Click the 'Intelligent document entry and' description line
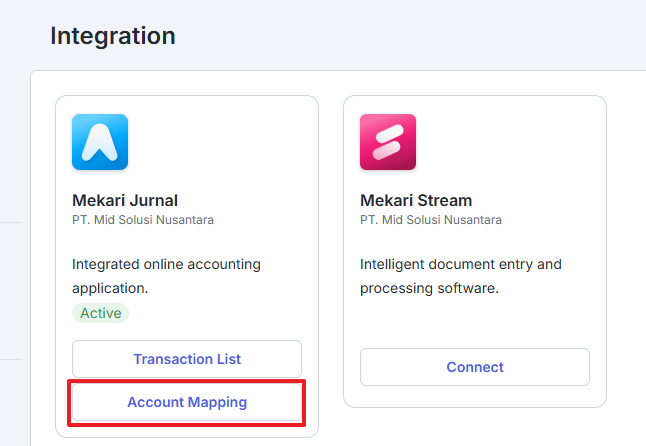This screenshot has height=446, width=646. click(461, 264)
